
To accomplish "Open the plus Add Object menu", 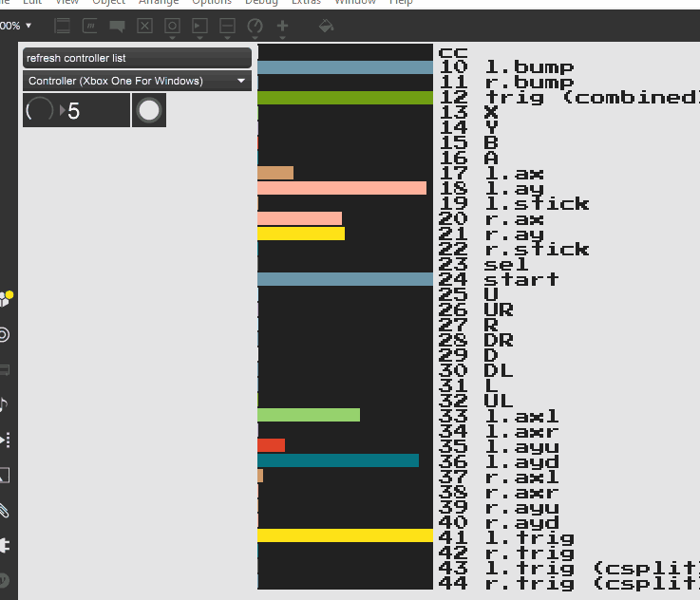I will (x=282, y=26).
